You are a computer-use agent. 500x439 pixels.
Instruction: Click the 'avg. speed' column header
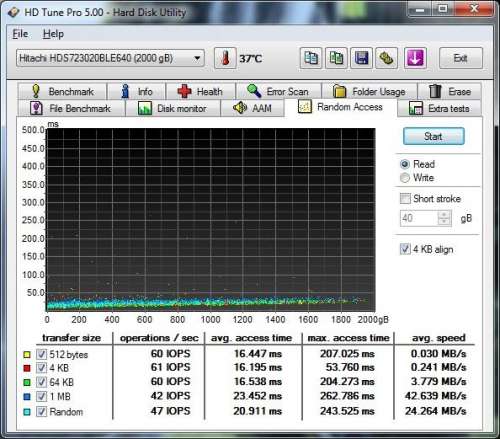(439, 338)
